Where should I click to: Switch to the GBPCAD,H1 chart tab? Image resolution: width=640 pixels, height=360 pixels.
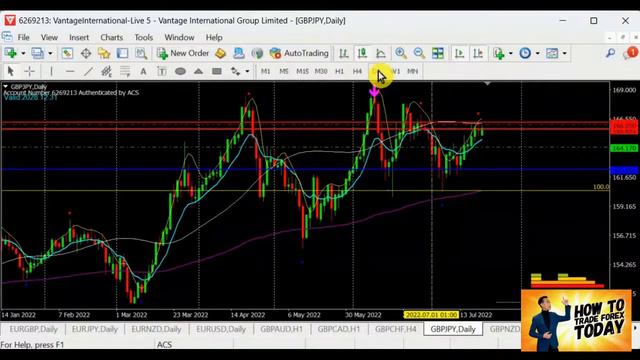pyautogui.click(x=339, y=329)
